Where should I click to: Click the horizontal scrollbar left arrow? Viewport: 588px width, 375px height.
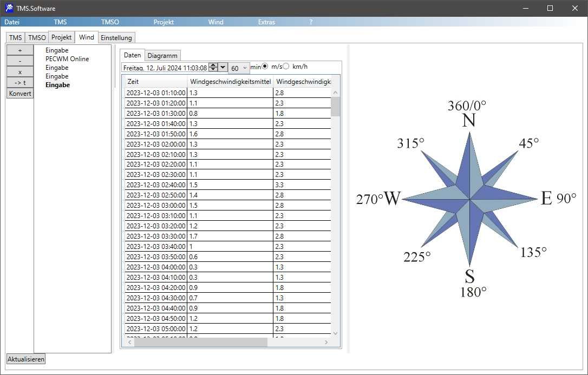(130, 342)
